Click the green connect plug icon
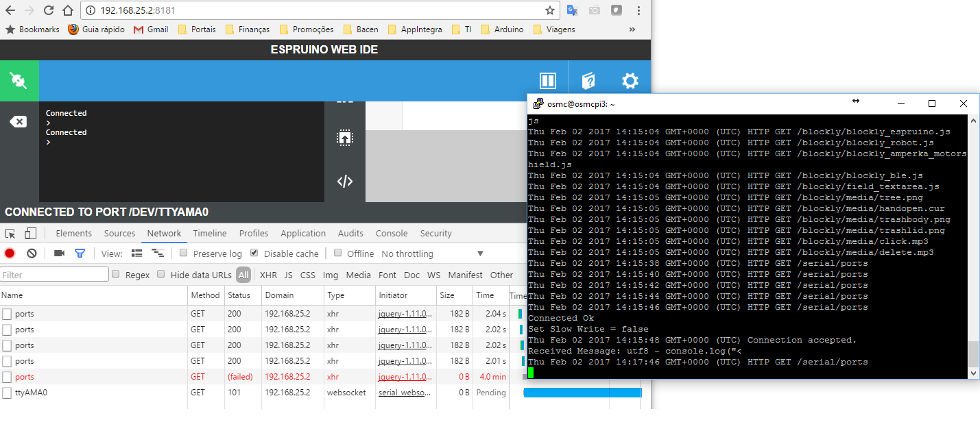This screenshot has width=980, height=444. pyautogui.click(x=19, y=81)
